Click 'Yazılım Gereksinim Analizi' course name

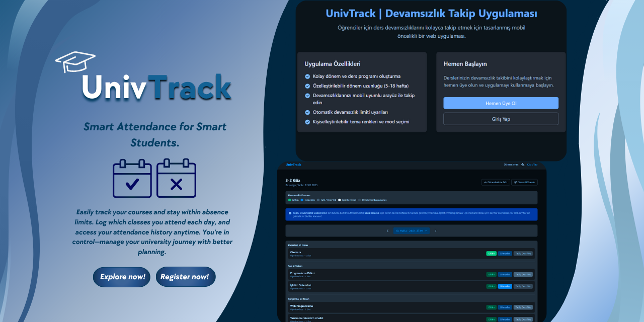pyautogui.click(x=306, y=318)
